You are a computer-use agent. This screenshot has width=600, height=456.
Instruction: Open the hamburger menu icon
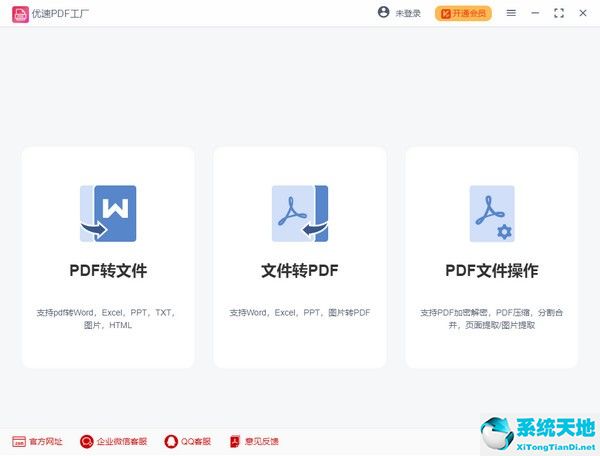511,13
